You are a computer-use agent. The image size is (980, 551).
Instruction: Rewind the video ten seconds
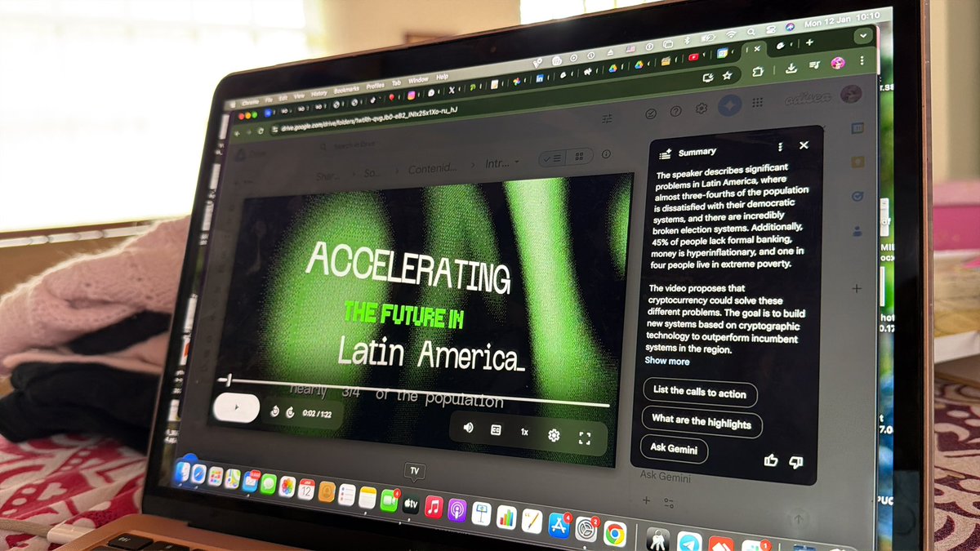[275, 411]
